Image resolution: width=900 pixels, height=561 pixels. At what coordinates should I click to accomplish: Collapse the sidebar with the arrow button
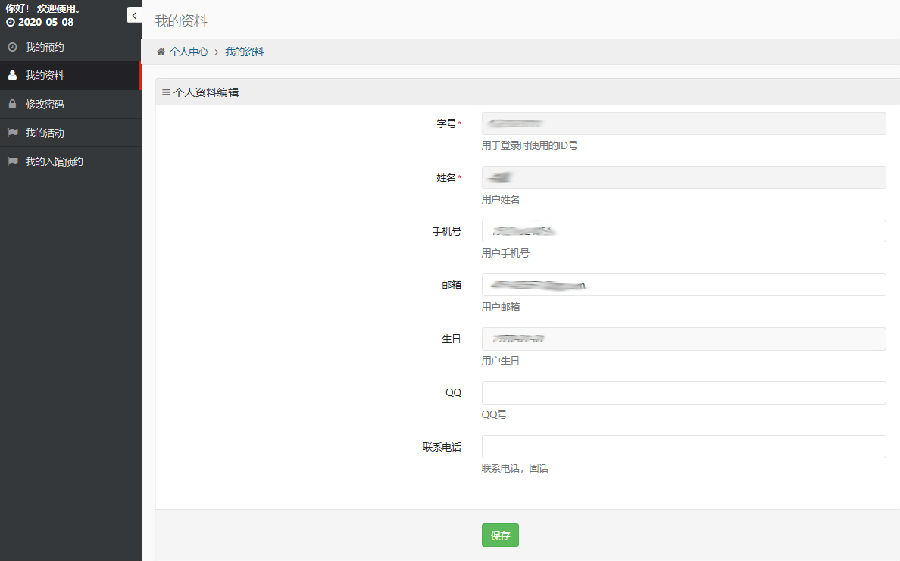[134, 15]
